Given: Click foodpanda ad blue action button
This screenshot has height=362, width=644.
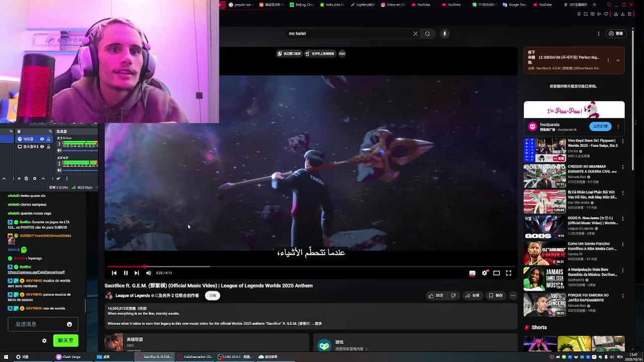Looking at the screenshot, I should (x=600, y=126).
